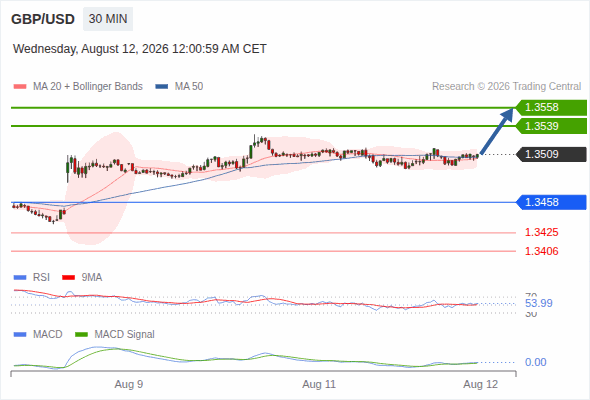Click the MA 20 + Bollinger Bands legend swatch

click(x=20, y=87)
